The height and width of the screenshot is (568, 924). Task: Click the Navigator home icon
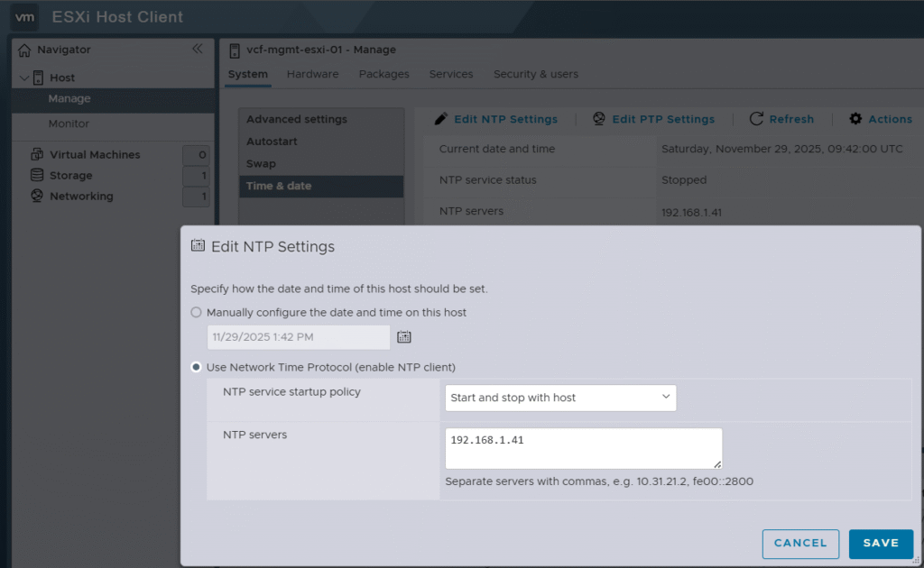(24, 50)
